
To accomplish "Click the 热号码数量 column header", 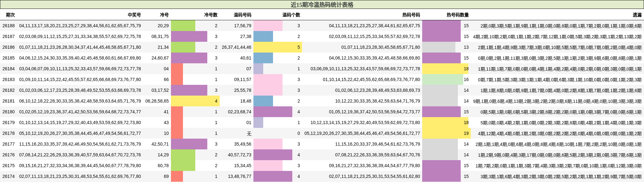I will pos(458,15).
